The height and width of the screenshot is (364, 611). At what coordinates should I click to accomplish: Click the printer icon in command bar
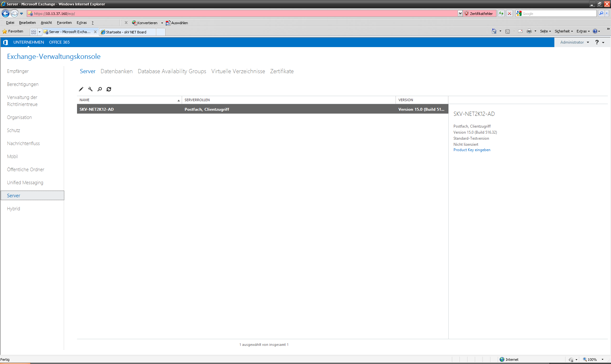pos(529,31)
